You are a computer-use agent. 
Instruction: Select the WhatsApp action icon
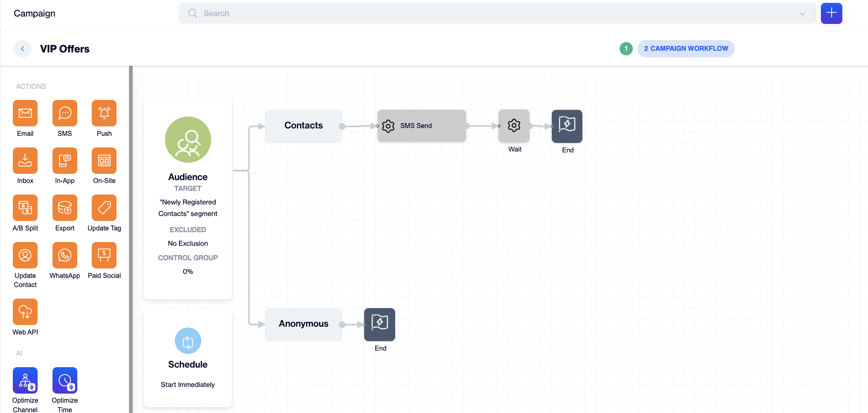(x=65, y=255)
